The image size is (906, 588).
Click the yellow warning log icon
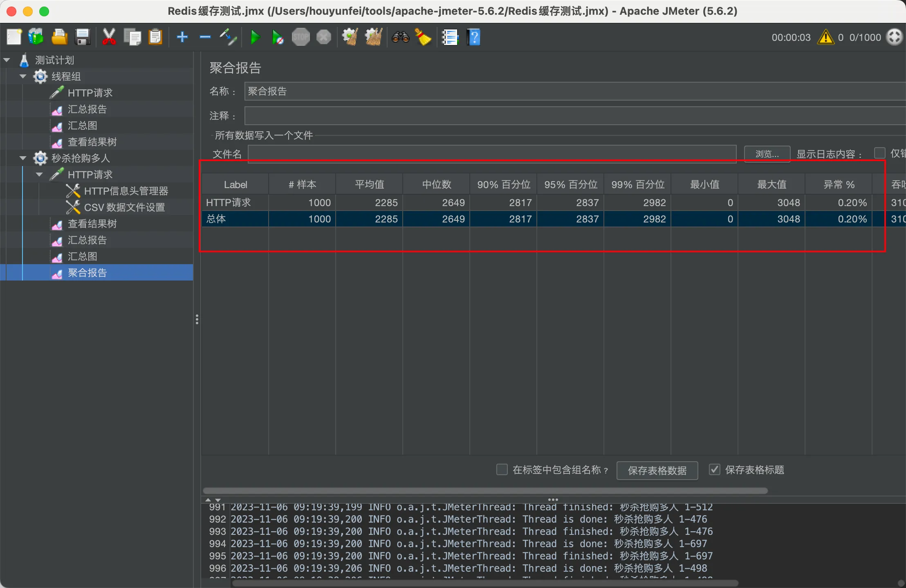tap(826, 37)
